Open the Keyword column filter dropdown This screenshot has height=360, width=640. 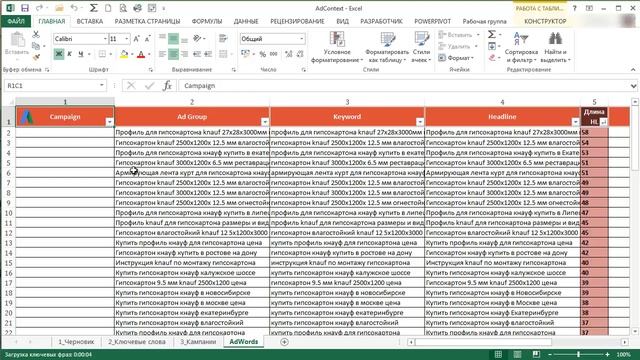click(420, 122)
